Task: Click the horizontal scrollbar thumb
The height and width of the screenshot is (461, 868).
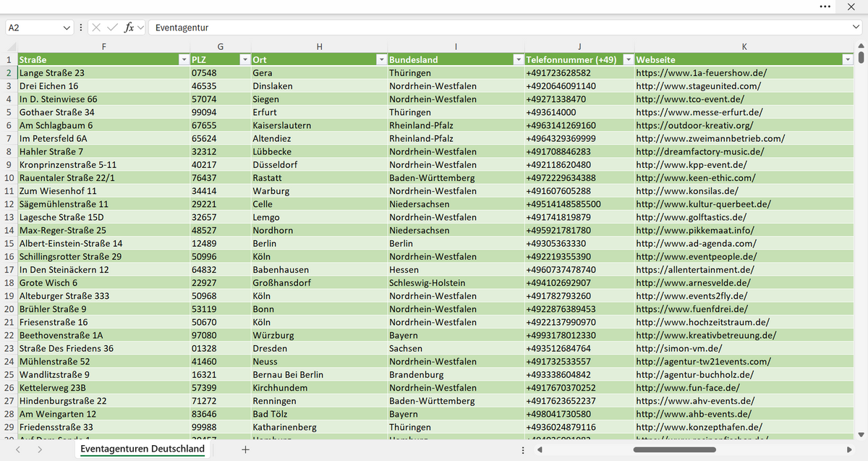Action: click(x=674, y=450)
